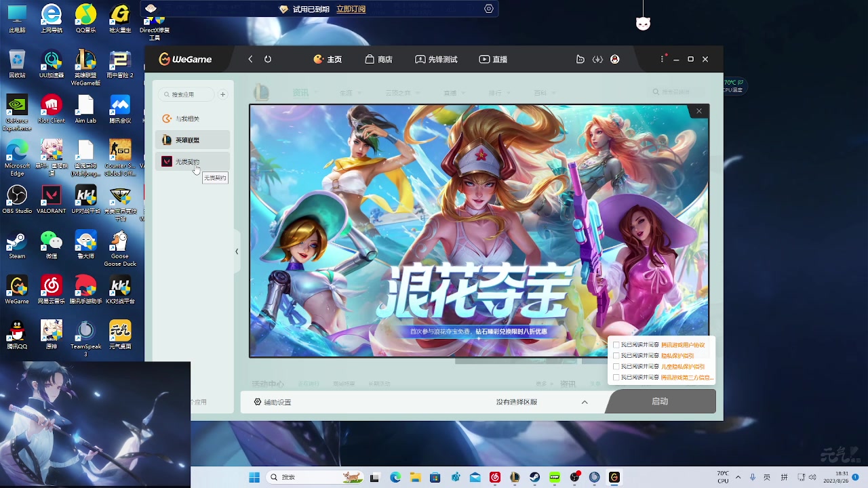This screenshot has height=488, width=868.
Task: Open the TeamSpeak 3 desktop shortcut
Action: point(85,340)
